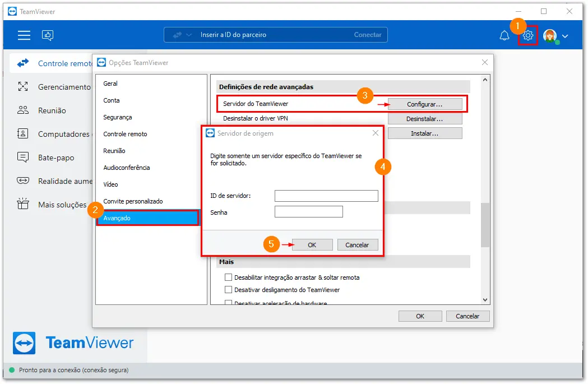The width and height of the screenshot is (588, 384).
Task: Click the ID de servidor input field
Action: pos(326,196)
